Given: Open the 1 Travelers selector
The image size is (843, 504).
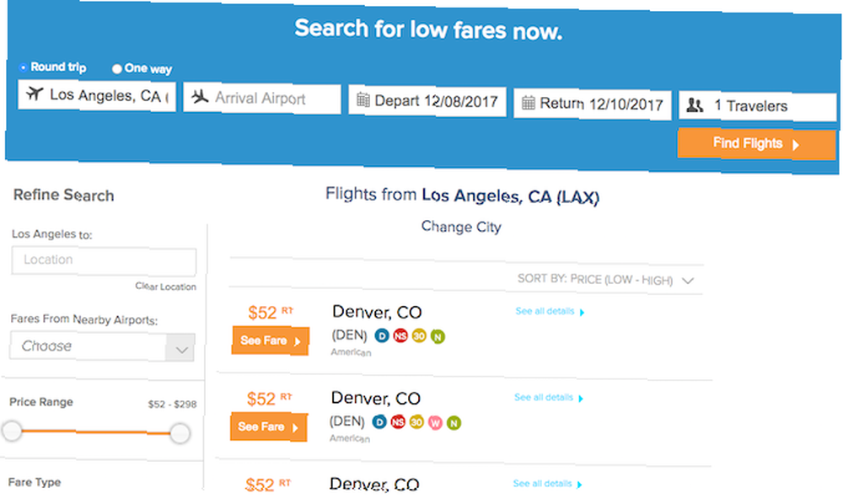Looking at the screenshot, I should pos(758,106).
